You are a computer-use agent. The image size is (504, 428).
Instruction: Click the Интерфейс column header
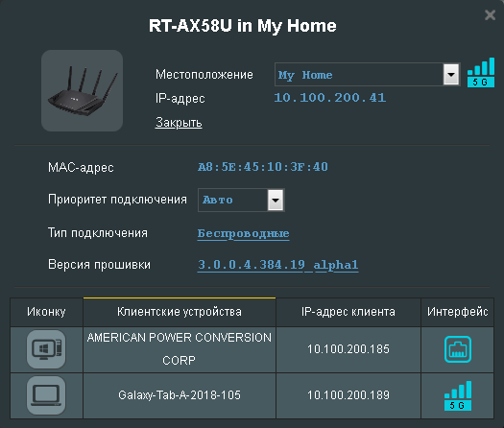pyautogui.click(x=457, y=312)
